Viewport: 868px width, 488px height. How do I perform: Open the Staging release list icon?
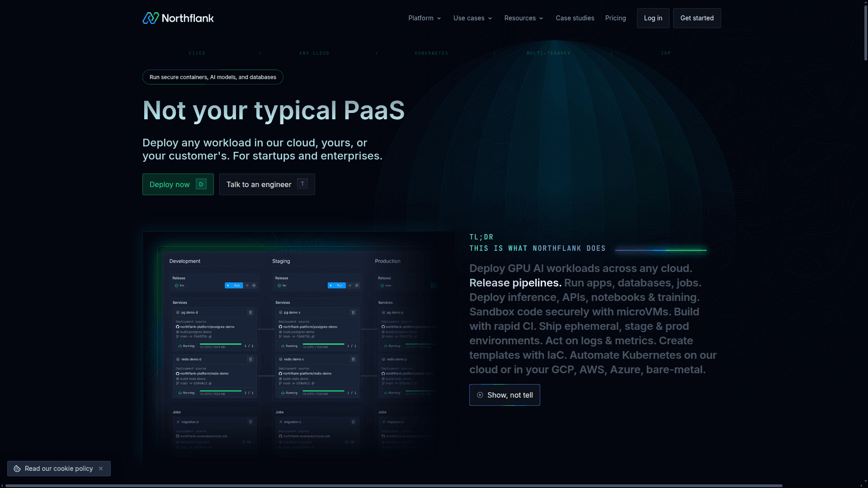pyautogui.click(x=350, y=286)
